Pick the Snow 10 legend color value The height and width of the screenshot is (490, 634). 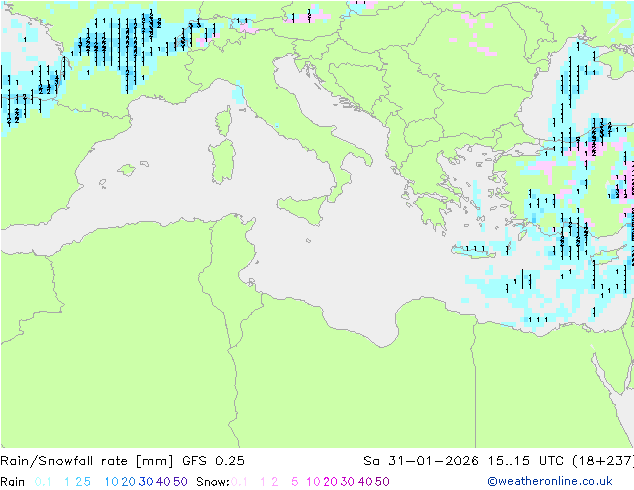pyautogui.click(x=313, y=482)
